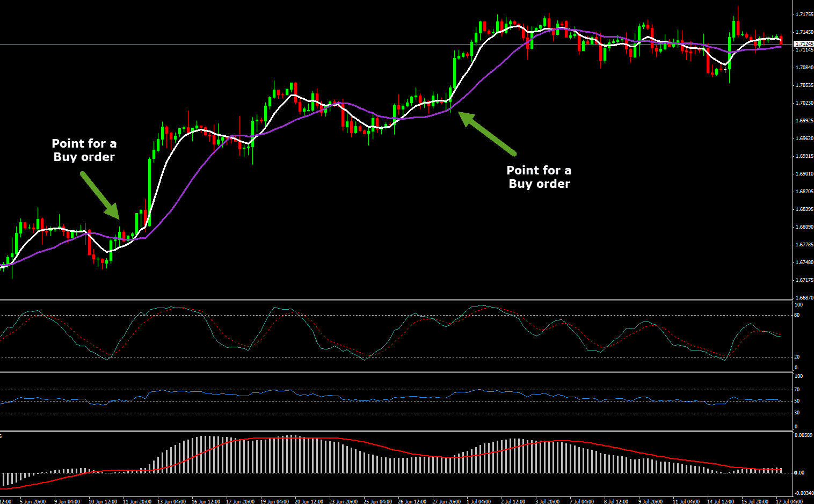Select price level 1.67785 on scale
This screenshot has width=814, height=504.
pos(804,245)
